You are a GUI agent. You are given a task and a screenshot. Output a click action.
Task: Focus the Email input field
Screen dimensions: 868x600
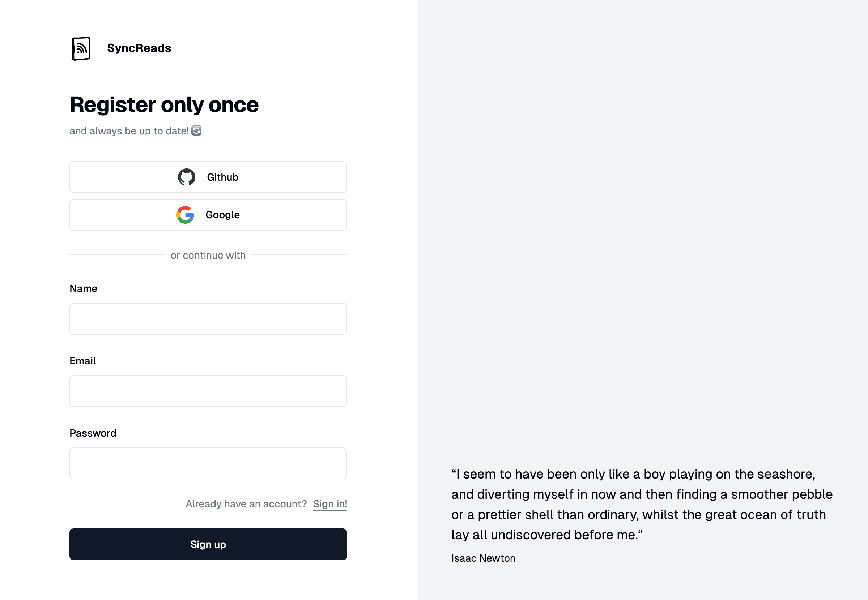tap(208, 391)
